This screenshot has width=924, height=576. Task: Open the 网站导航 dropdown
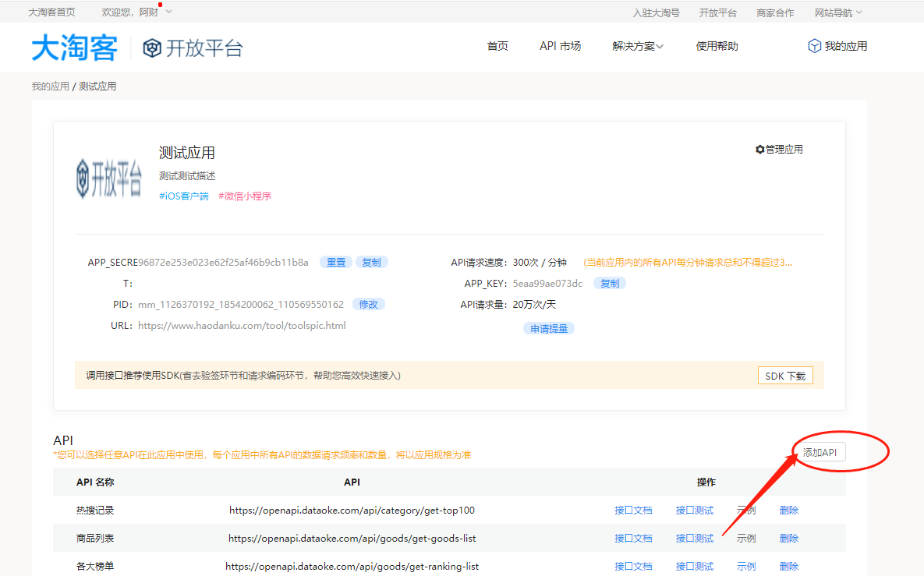click(837, 12)
